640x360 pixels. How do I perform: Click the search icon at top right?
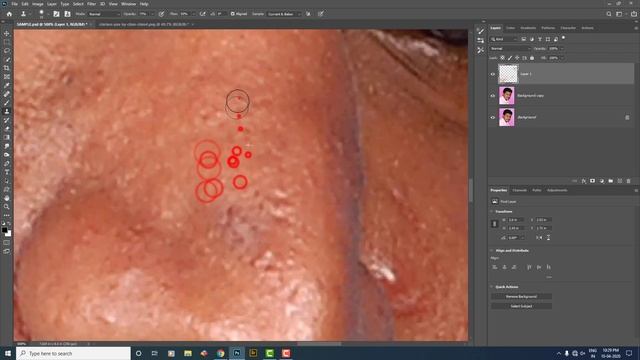coord(609,14)
